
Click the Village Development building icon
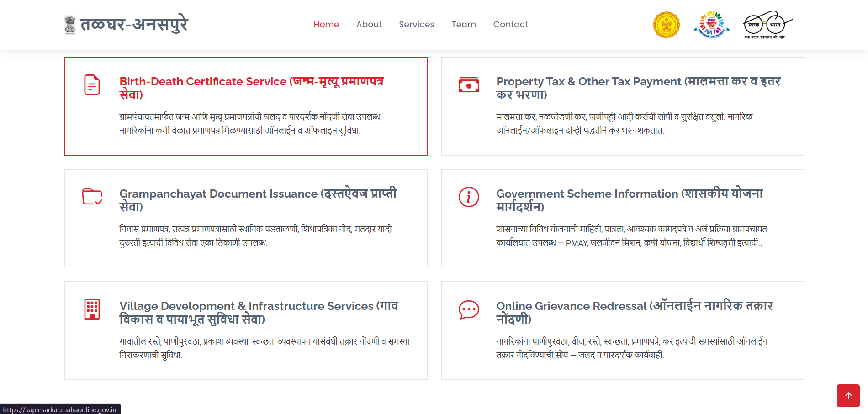(92, 309)
